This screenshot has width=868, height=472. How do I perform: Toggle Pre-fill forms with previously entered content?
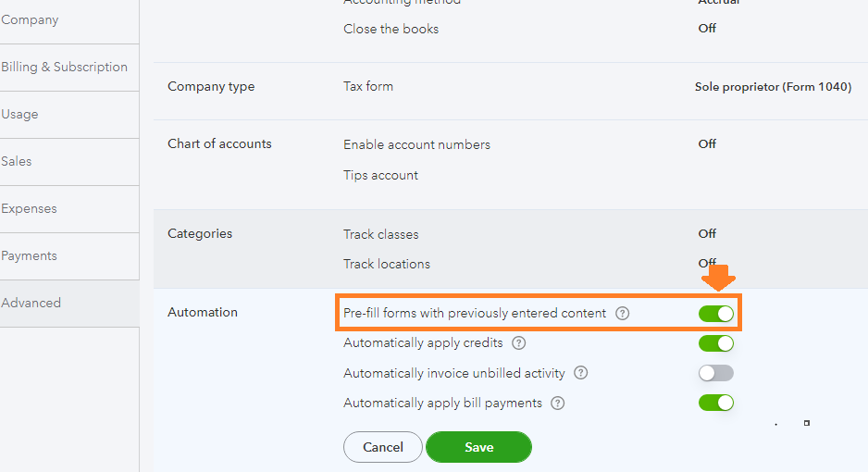click(715, 314)
